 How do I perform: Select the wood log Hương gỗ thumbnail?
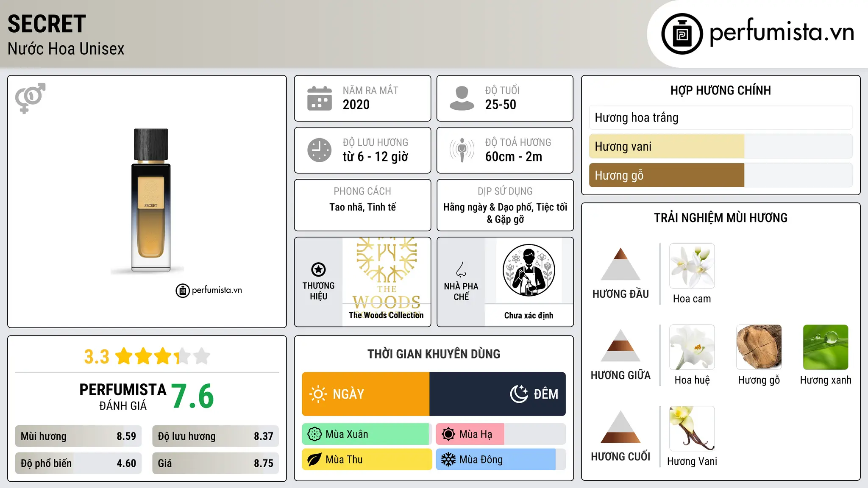(x=759, y=347)
